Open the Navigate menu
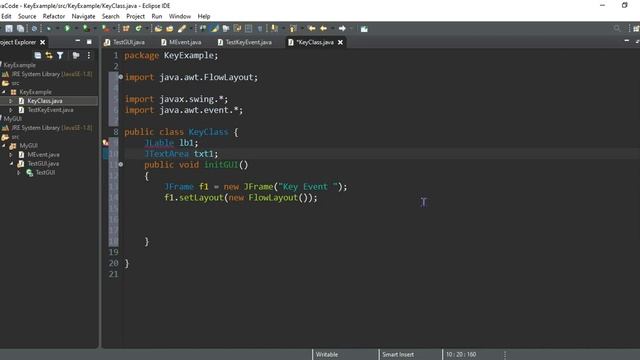The height and width of the screenshot is (360, 640). tap(83, 16)
